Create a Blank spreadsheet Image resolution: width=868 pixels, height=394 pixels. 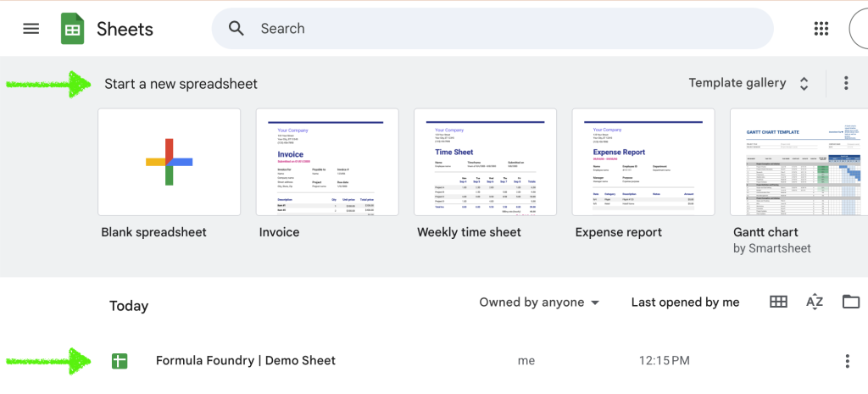(x=170, y=162)
